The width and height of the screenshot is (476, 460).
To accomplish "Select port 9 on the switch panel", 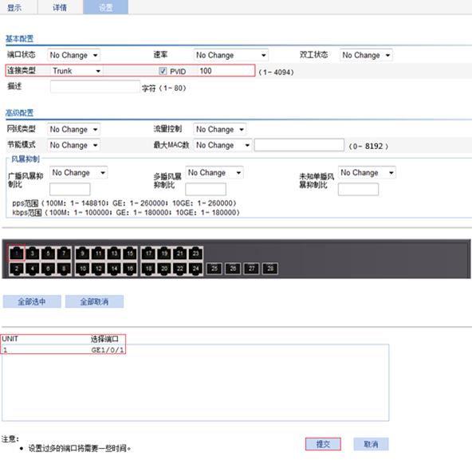I will (x=83, y=254).
